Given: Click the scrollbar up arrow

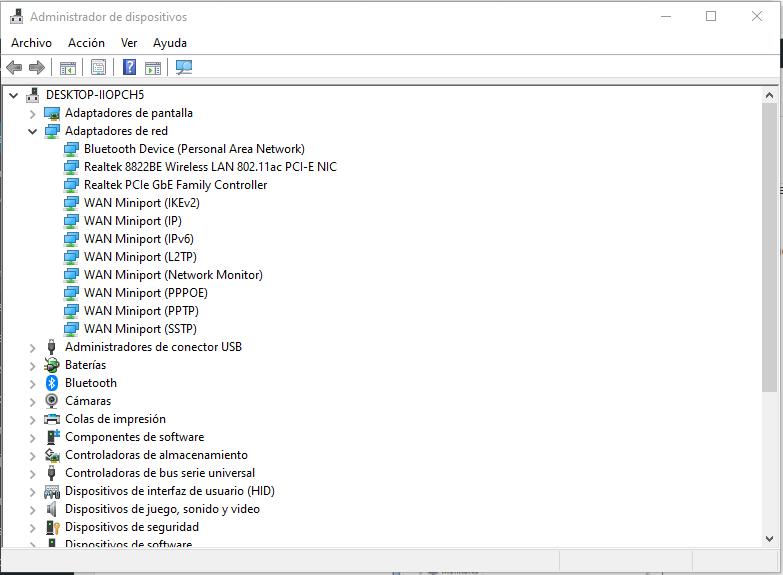Looking at the screenshot, I should (769, 95).
